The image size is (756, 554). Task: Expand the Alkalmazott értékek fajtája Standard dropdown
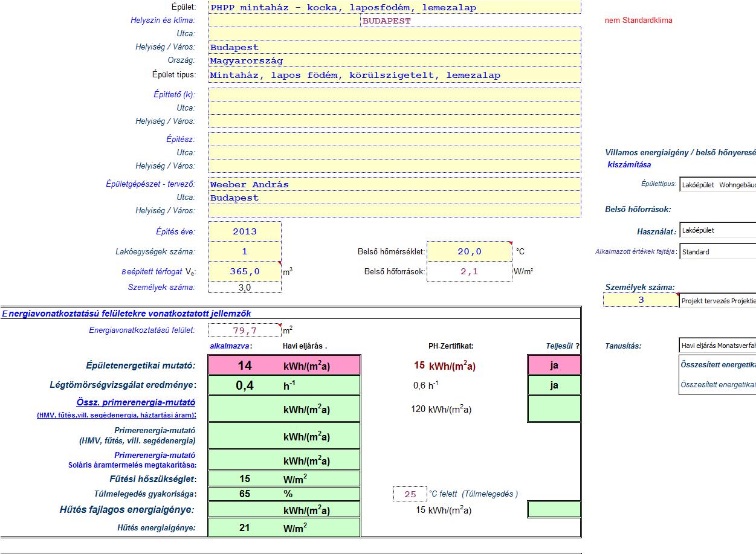coord(717,251)
